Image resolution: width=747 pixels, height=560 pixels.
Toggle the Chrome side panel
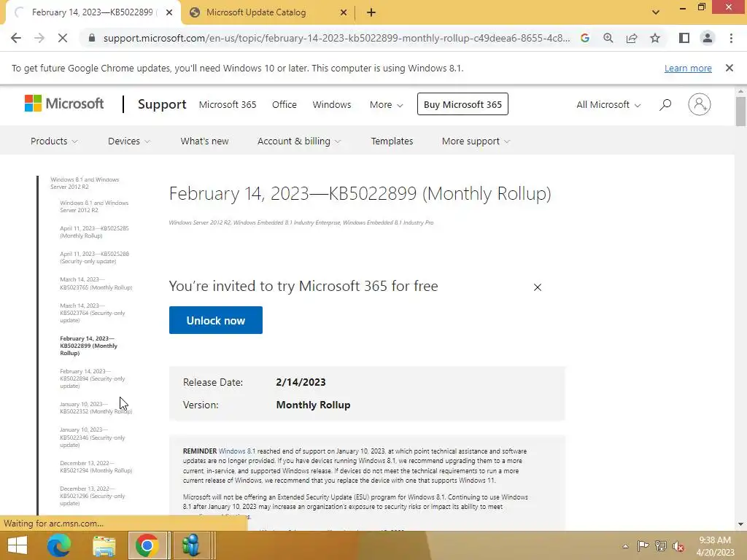684,38
